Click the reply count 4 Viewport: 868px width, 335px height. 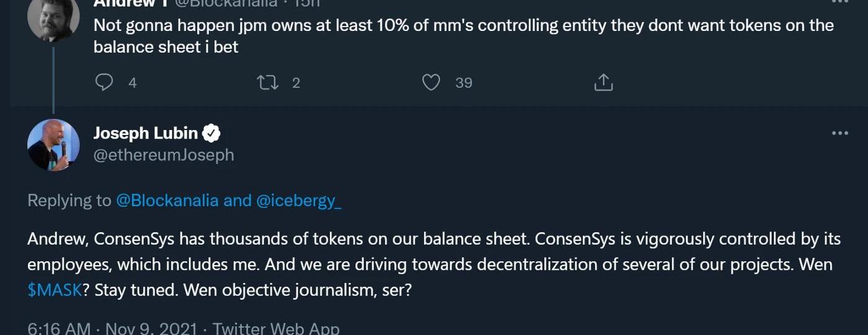132,83
